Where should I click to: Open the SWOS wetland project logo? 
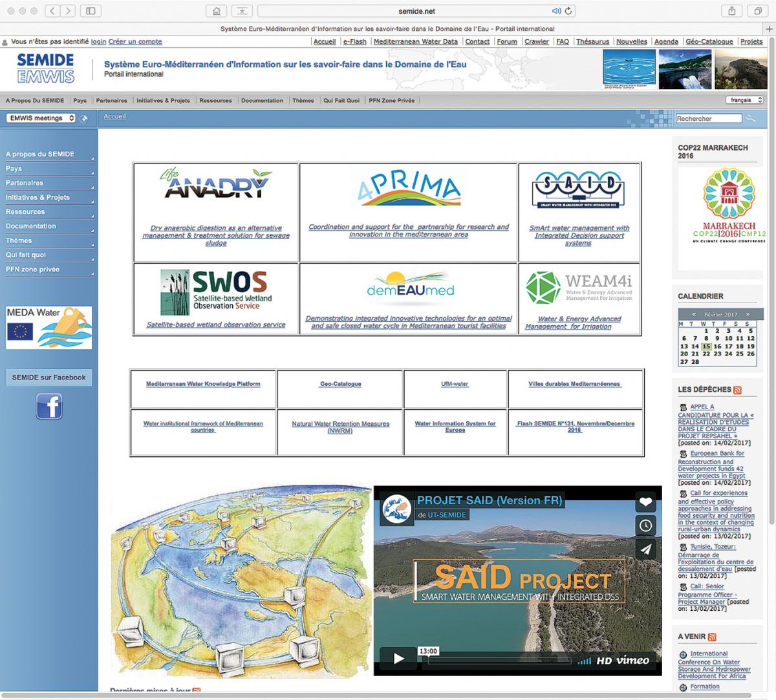tap(215, 292)
